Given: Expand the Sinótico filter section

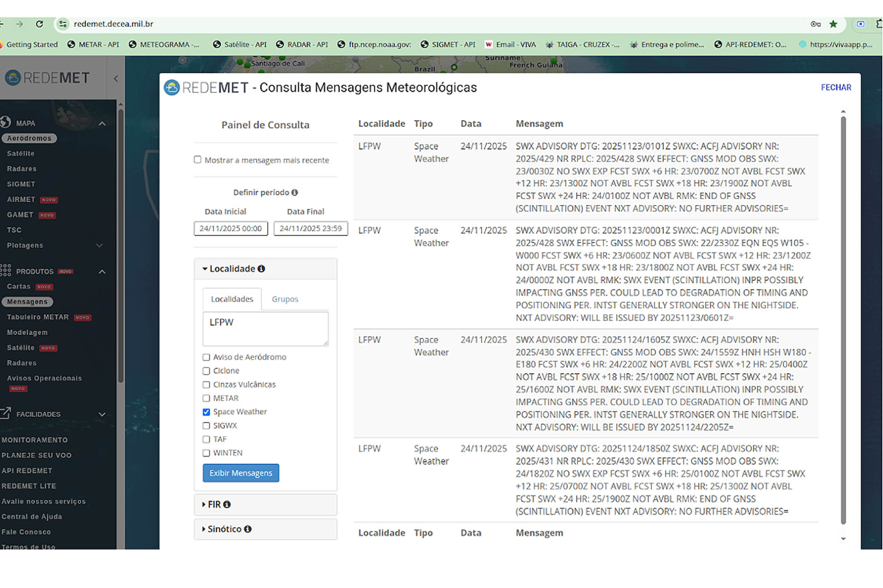Looking at the screenshot, I should click(x=224, y=529).
